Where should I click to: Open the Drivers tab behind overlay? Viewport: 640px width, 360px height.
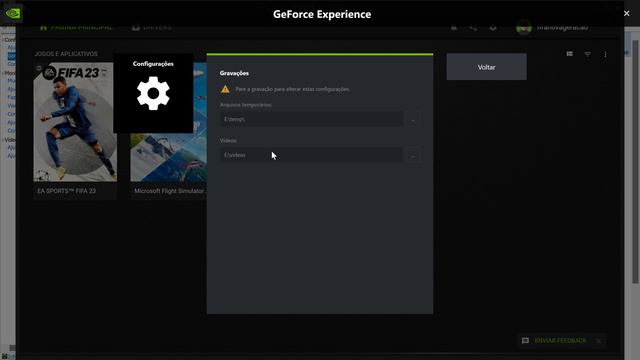coord(152,27)
